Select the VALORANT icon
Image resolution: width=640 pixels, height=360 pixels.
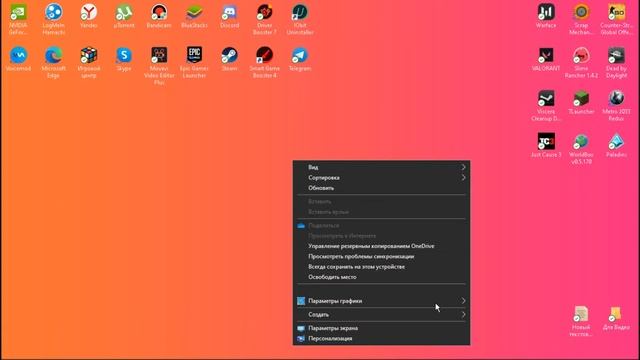(x=546, y=56)
